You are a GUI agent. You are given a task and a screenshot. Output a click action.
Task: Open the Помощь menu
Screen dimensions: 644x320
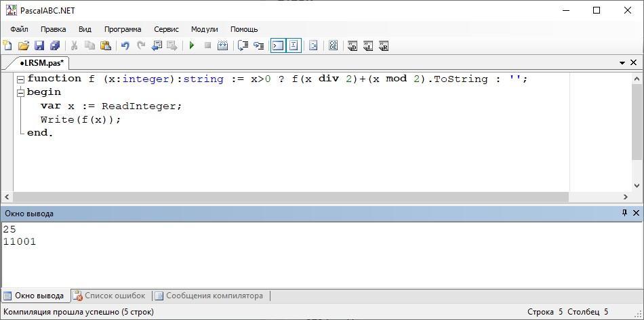point(244,29)
